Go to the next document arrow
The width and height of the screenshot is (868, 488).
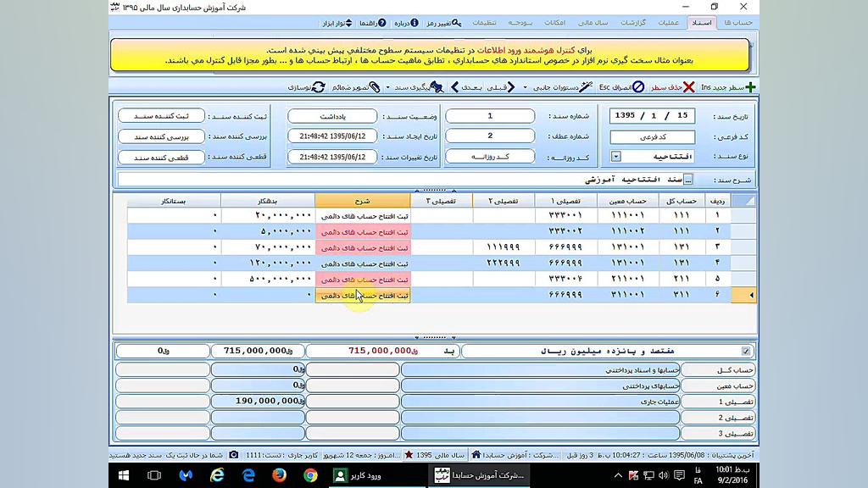point(454,87)
